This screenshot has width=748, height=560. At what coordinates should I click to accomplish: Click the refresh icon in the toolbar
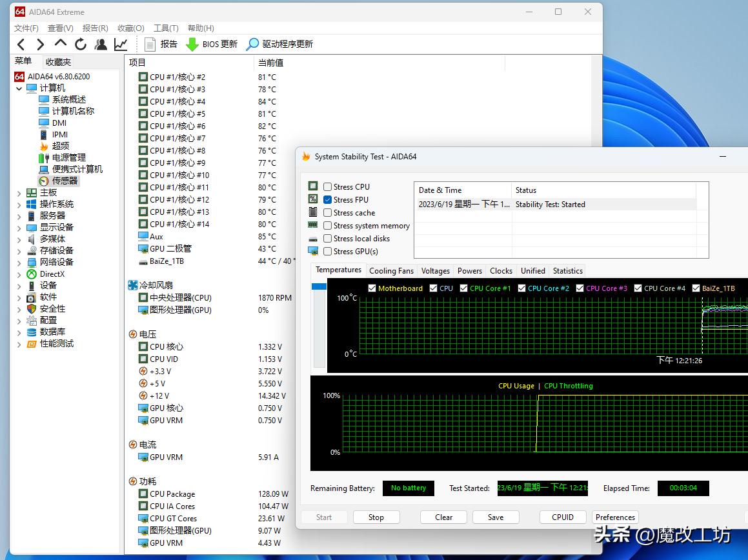tap(80, 45)
